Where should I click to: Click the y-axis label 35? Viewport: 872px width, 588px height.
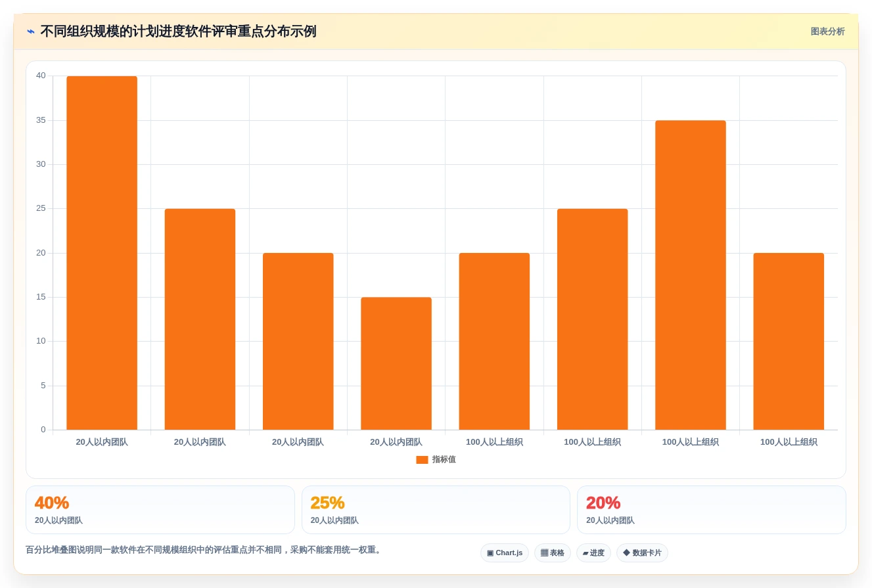(41, 120)
